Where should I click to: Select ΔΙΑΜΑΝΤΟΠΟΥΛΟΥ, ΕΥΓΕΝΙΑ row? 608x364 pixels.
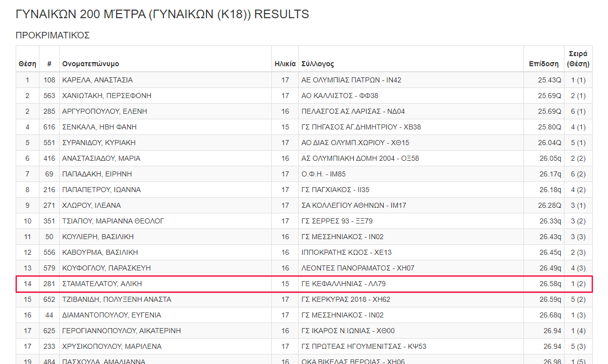point(304,315)
